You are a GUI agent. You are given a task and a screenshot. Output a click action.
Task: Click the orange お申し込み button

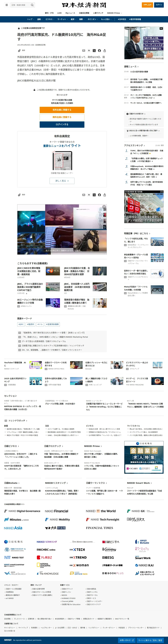pyautogui.click(x=147, y=5)
